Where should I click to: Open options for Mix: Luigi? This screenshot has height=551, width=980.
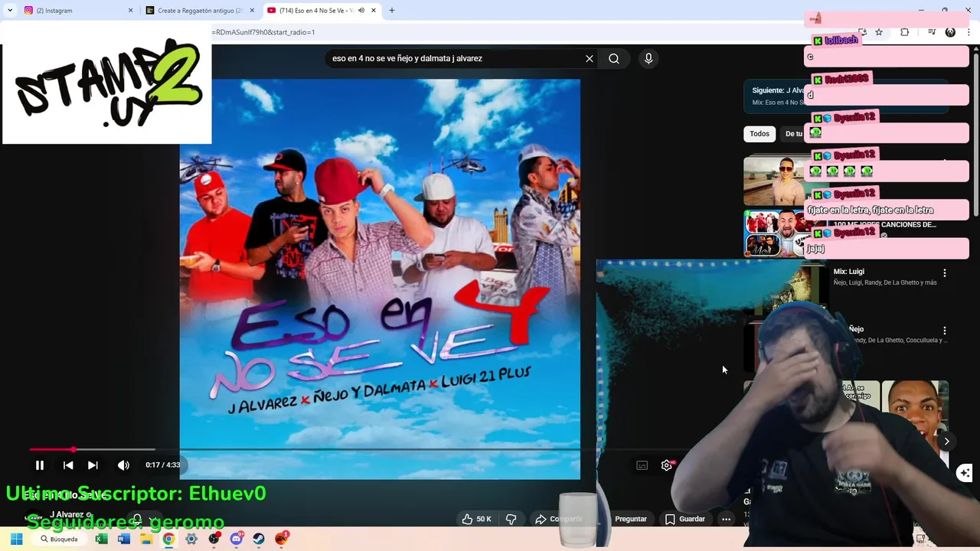click(945, 272)
